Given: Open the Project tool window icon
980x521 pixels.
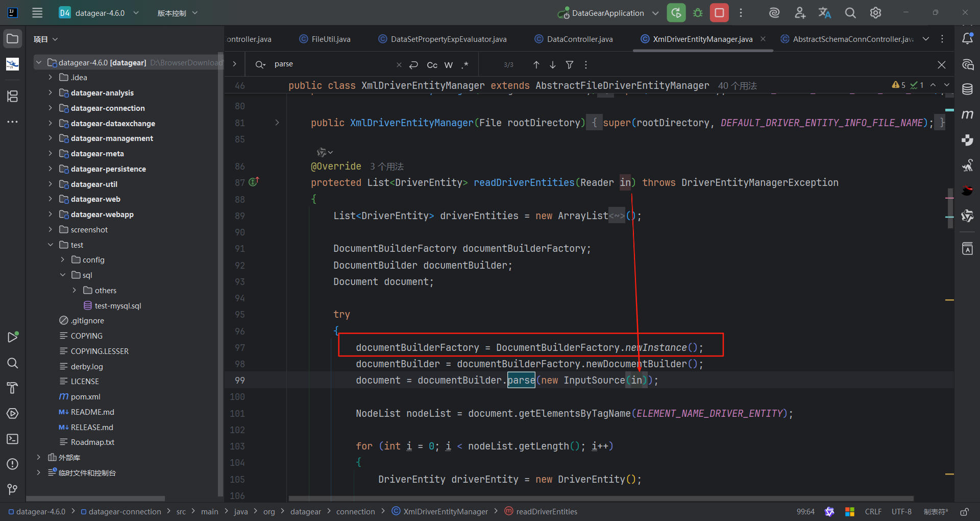Looking at the screenshot, I should pyautogui.click(x=13, y=39).
